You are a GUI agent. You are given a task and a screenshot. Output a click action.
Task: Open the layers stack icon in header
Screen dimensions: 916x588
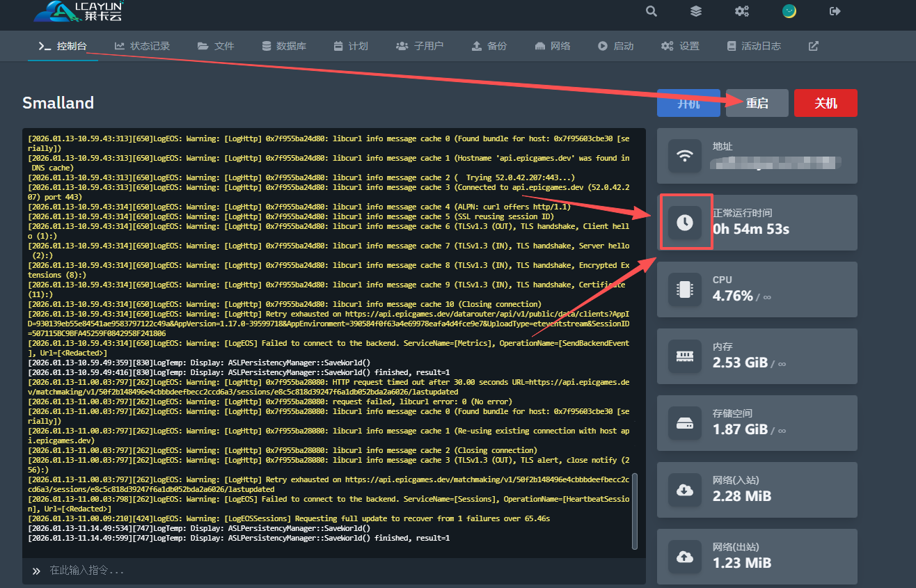pos(695,11)
